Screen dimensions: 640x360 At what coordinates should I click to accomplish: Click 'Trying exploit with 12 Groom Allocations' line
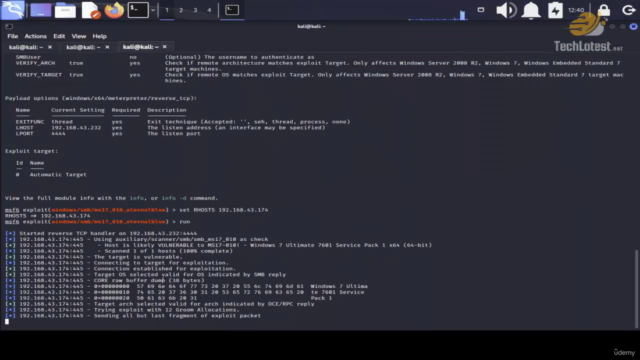[122, 310]
